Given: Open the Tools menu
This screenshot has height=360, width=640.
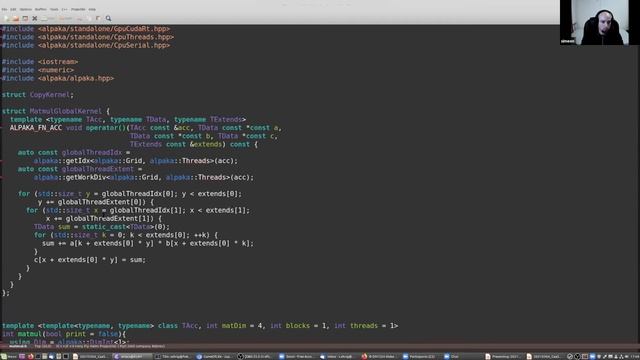Looking at the screenshot, I should 54,9.
